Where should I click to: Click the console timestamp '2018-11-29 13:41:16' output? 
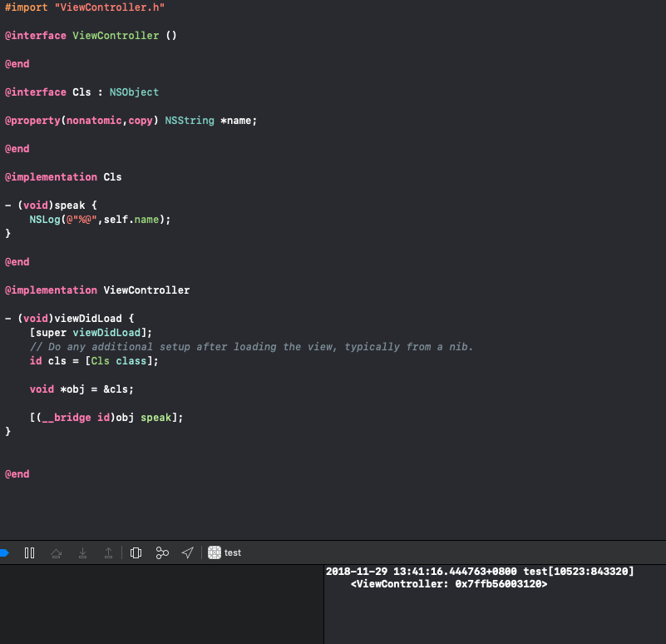421,572
